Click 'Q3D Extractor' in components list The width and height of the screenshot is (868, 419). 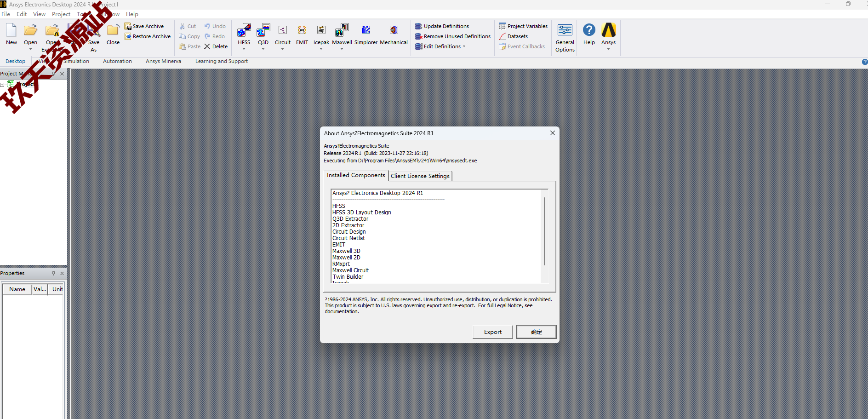coord(350,219)
